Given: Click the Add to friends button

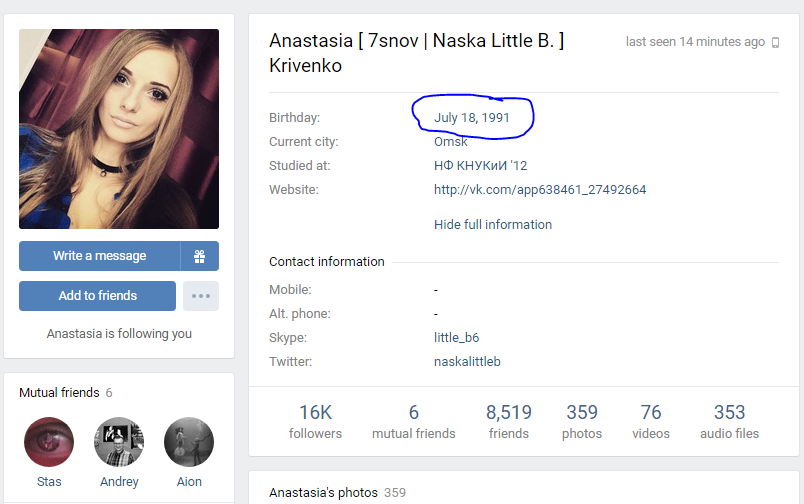Looking at the screenshot, I should point(97,296).
